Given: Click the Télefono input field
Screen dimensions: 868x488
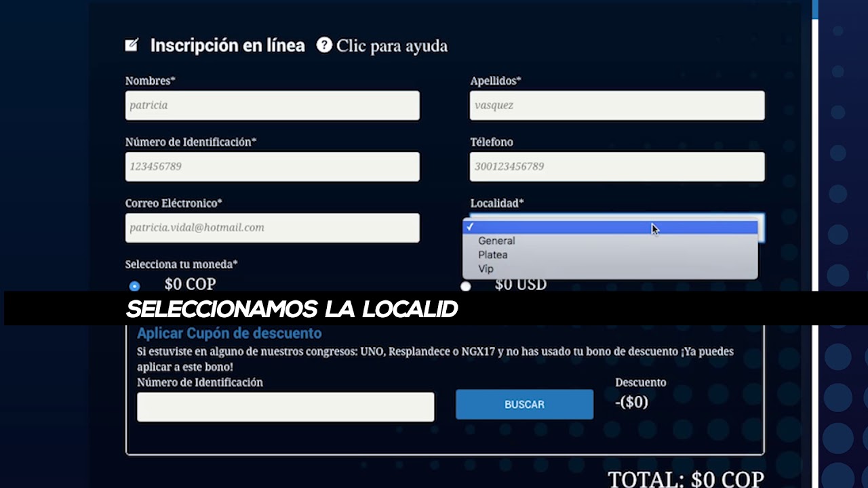Looking at the screenshot, I should coord(617,166).
